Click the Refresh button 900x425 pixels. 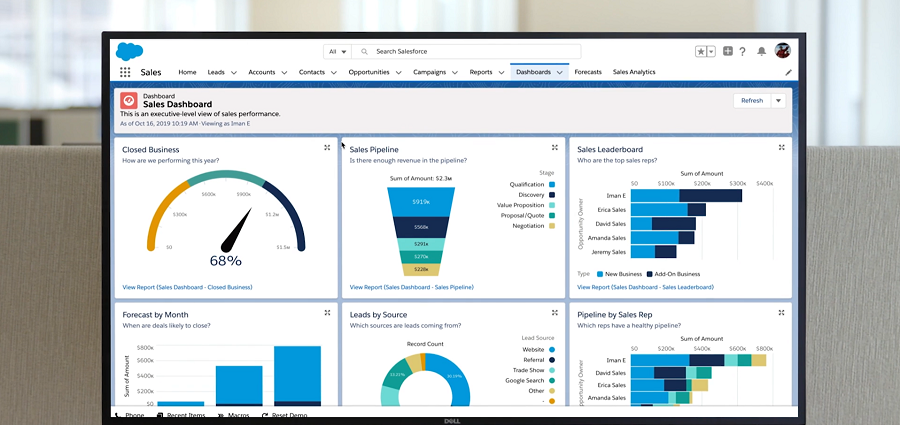[x=751, y=100]
